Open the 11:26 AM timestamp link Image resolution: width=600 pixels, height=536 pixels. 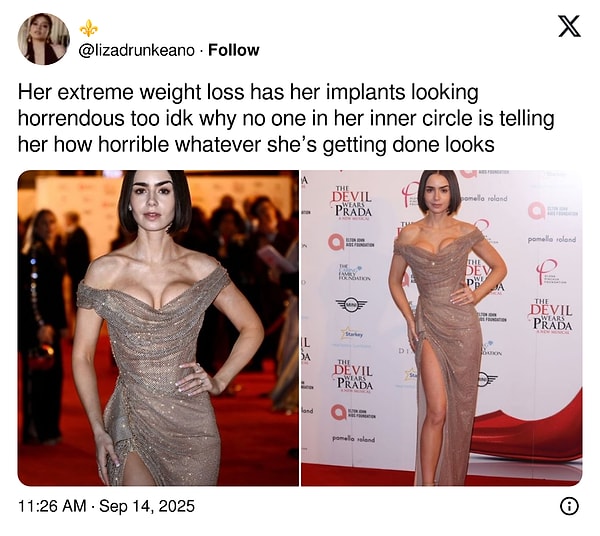pos(52,506)
